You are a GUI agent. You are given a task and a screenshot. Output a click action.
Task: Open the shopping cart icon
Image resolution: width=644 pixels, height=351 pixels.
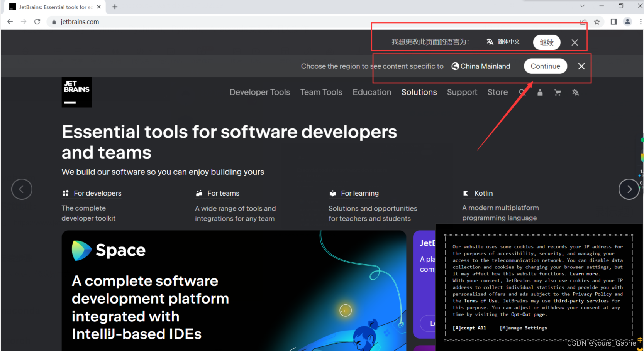pyautogui.click(x=558, y=93)
